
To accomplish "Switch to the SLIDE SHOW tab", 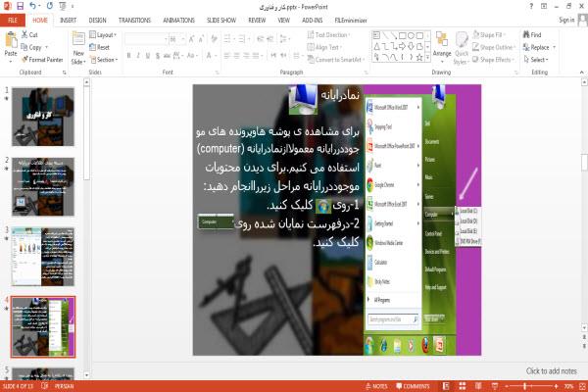I will (221, 21).
